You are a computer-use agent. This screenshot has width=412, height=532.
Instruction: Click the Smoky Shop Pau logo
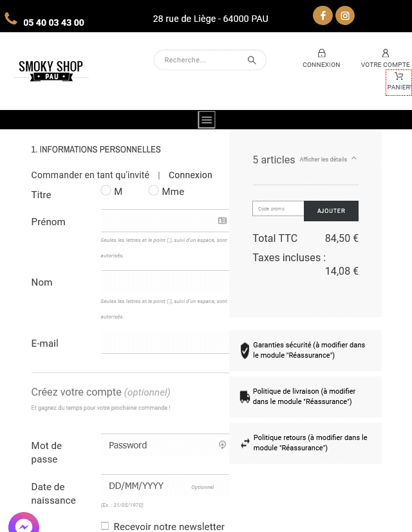point(51,69)
